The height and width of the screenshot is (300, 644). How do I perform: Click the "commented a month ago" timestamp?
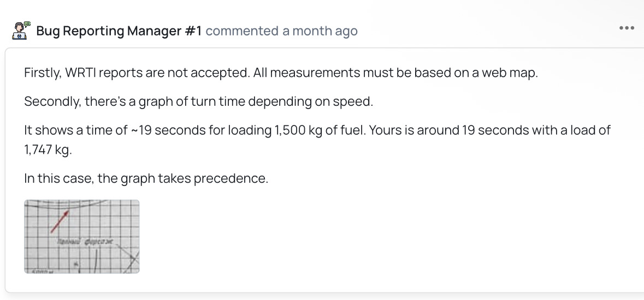coord(281,31)
